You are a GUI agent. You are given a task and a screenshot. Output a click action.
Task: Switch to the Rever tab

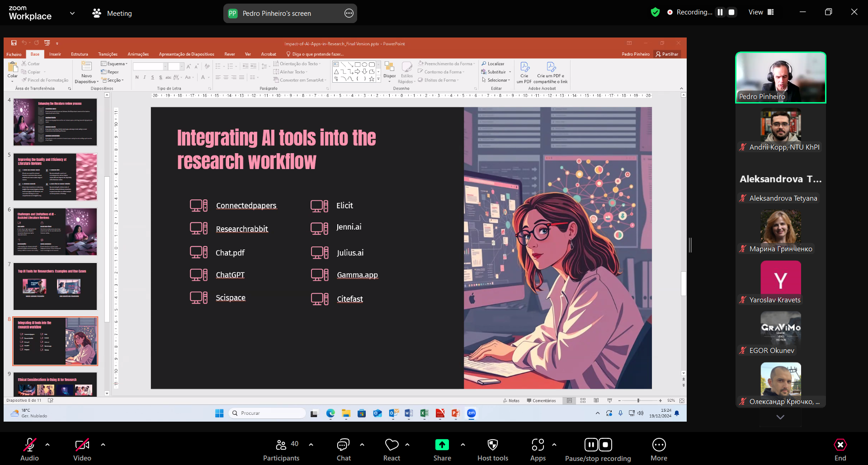(230, 54)
